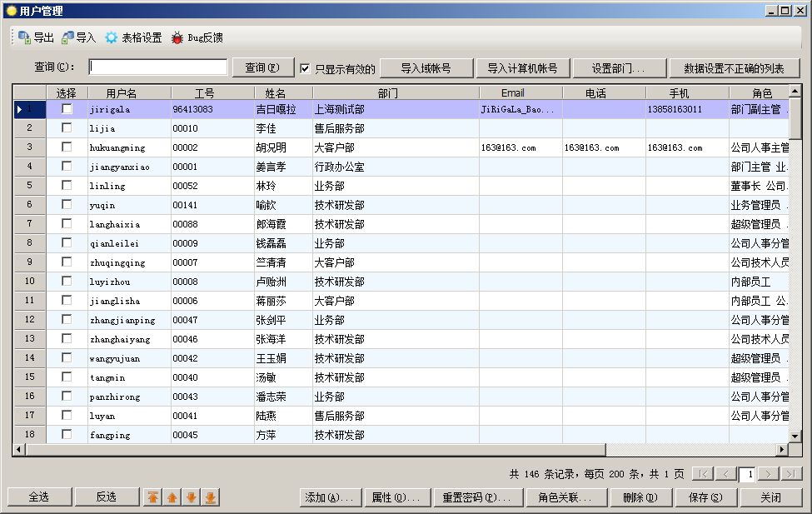
Task: Sort by 手机 column header
Action: coord(688,92)
